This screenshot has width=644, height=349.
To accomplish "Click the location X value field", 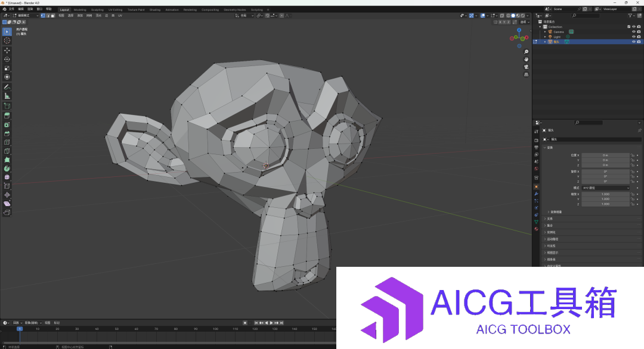I will tap(605, 155).
